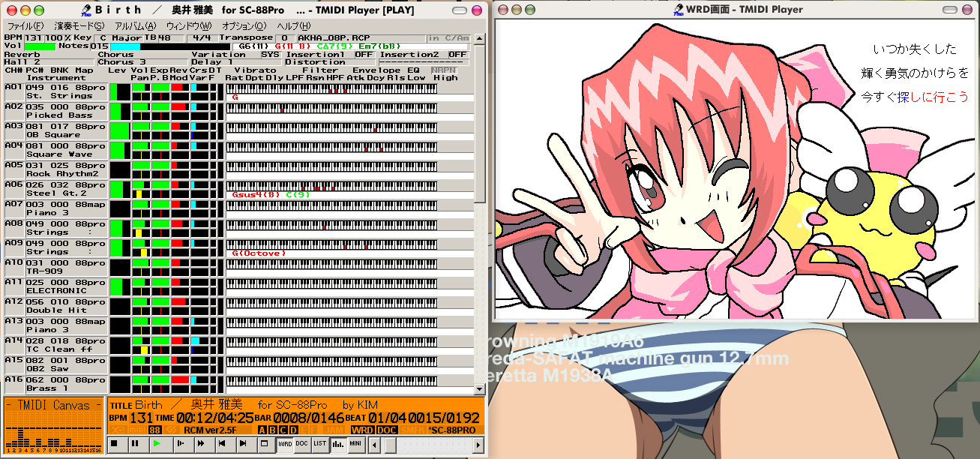Viewport: 980px width, 459px height.
Task: Click the cyan Notes meter bar
Action: point(125,46)
